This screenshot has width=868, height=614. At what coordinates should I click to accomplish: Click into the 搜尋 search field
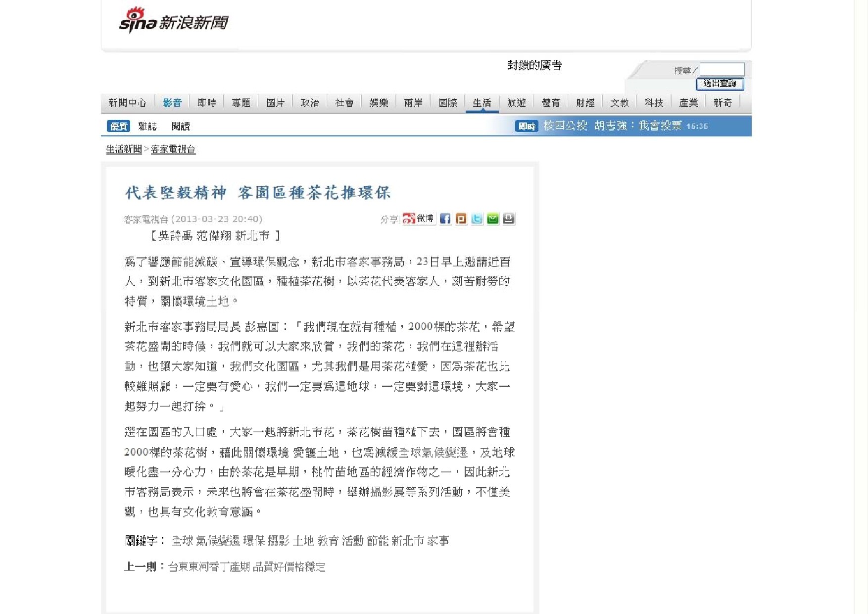pos(722,69)
